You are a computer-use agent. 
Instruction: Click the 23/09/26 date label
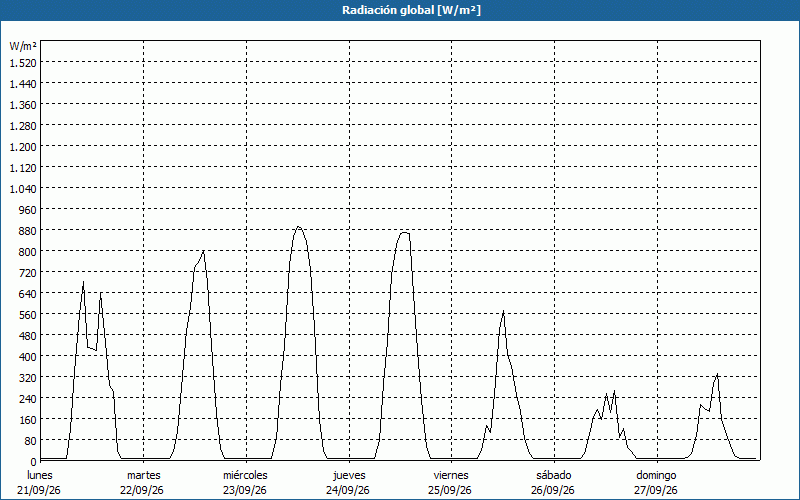point(245,490)
